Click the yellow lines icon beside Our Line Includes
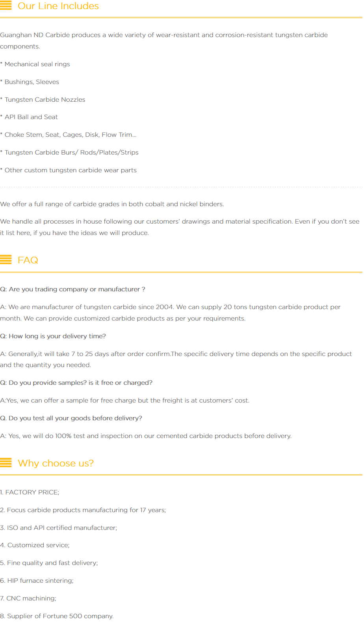Screen dimensions: 364x632 pos(6,6)
